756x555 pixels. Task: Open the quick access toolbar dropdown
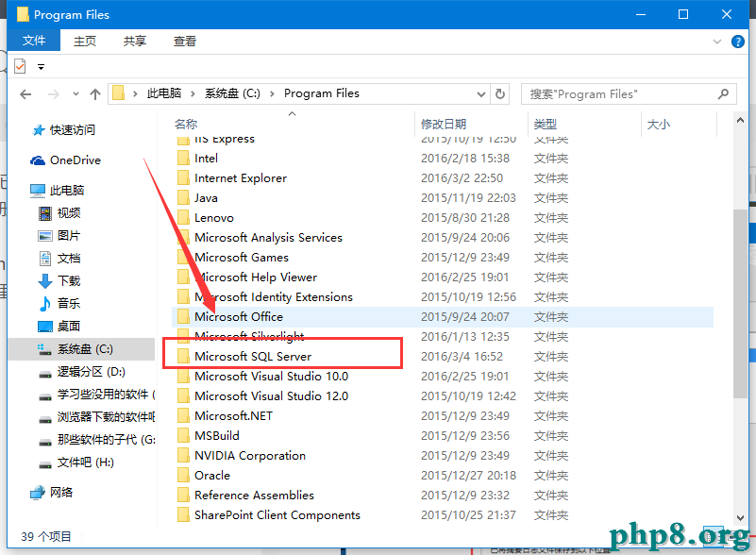(x=41, y=67)
